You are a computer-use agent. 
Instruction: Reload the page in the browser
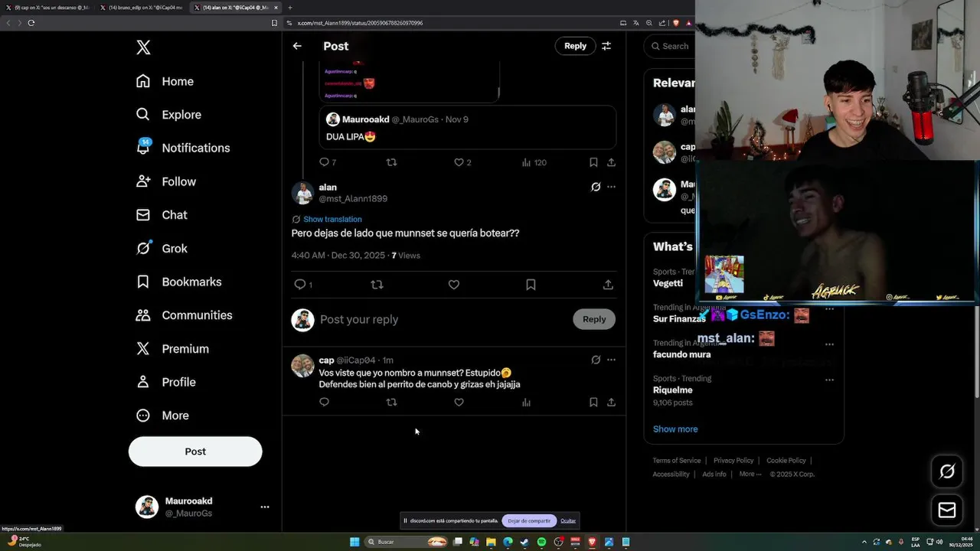(x=31, y=23)
